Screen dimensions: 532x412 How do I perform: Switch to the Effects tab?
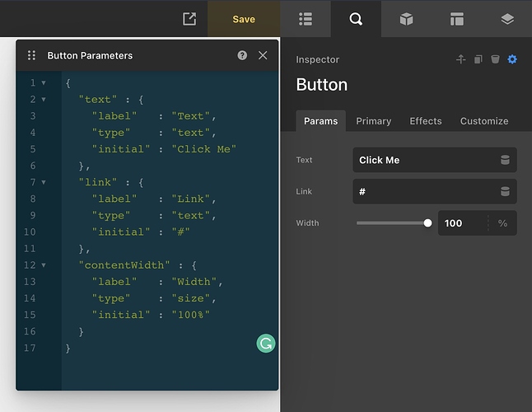coord(426,121)
